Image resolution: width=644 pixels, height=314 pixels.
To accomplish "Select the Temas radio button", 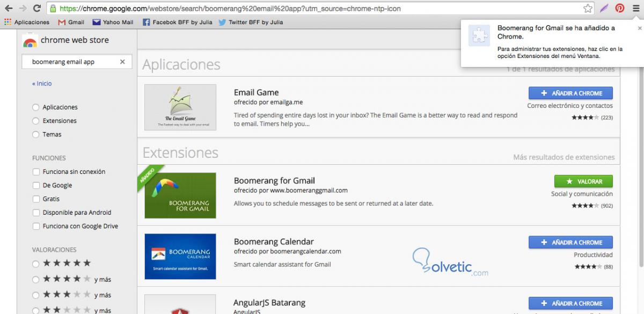I will (36, 134).
